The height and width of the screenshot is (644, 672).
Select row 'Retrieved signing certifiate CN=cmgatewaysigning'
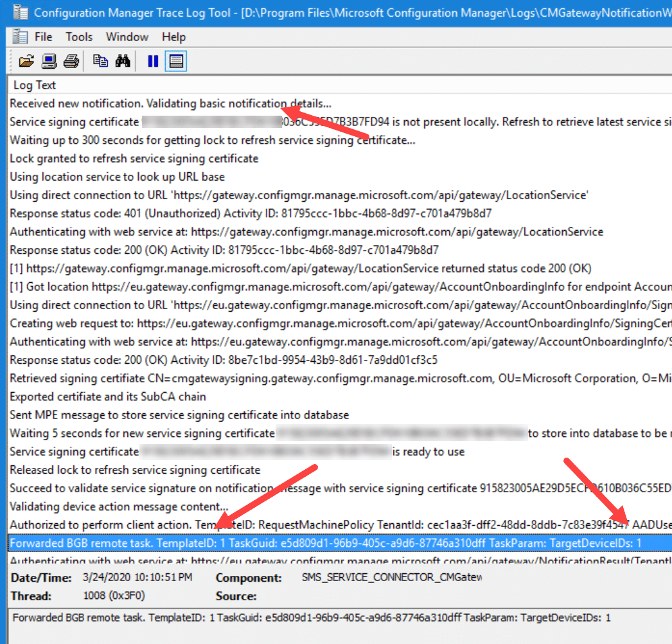tap(340, 378)
